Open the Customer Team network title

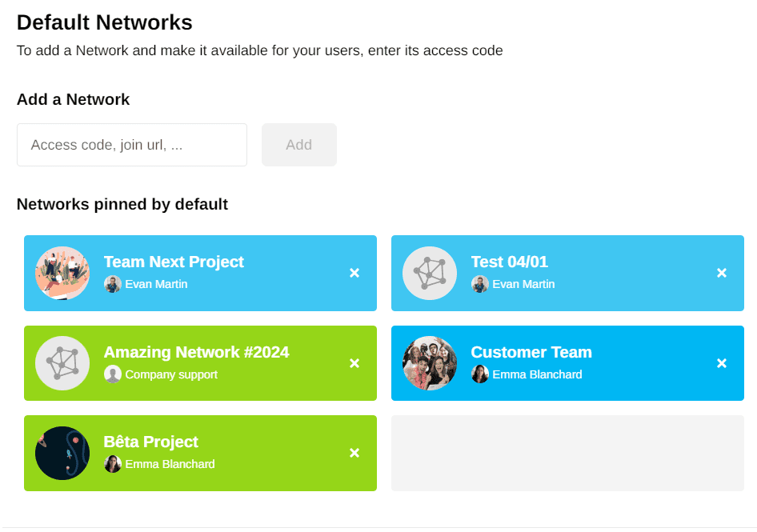point(531,352)
